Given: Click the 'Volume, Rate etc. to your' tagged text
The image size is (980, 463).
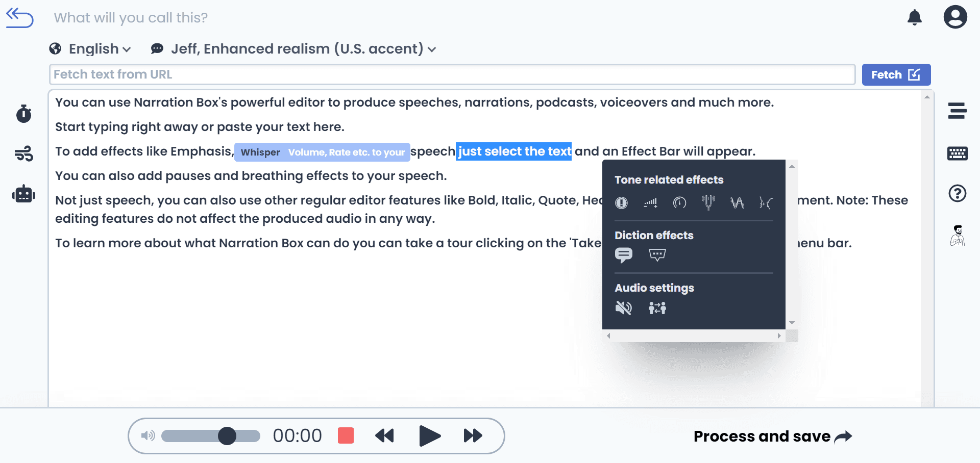Looking at the screenshot, I should (x=347, y=152).
